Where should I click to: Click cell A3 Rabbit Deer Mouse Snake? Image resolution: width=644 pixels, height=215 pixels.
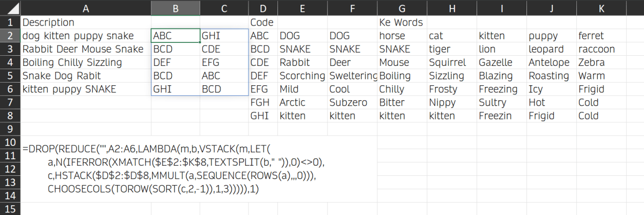[x=86, y=49]
